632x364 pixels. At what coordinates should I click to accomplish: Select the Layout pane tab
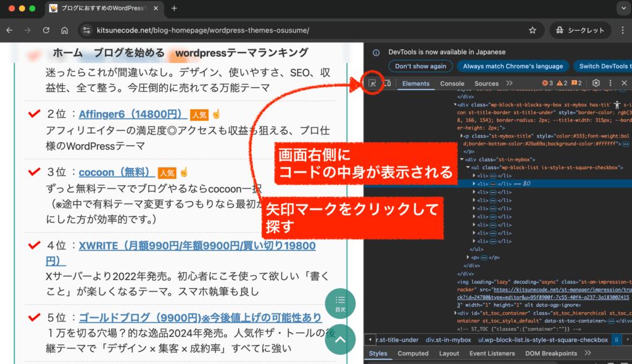click(449, 354)
